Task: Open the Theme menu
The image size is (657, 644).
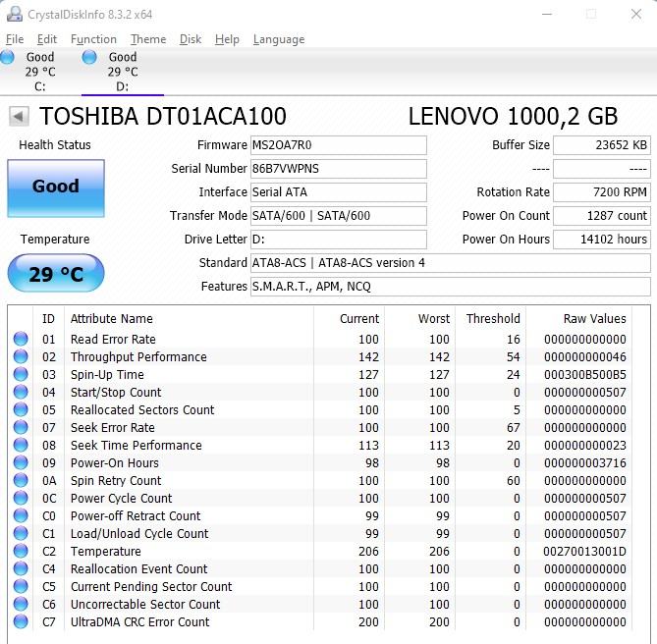Action: tap(148, 39)
